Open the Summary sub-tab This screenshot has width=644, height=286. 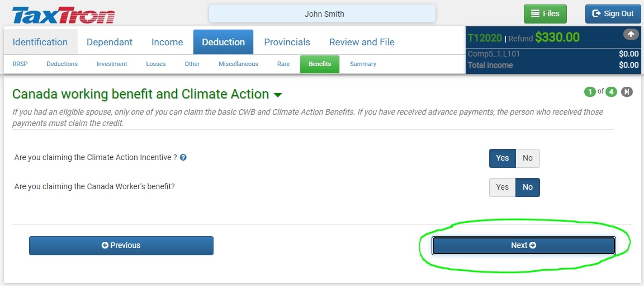(x=363, y=64)
